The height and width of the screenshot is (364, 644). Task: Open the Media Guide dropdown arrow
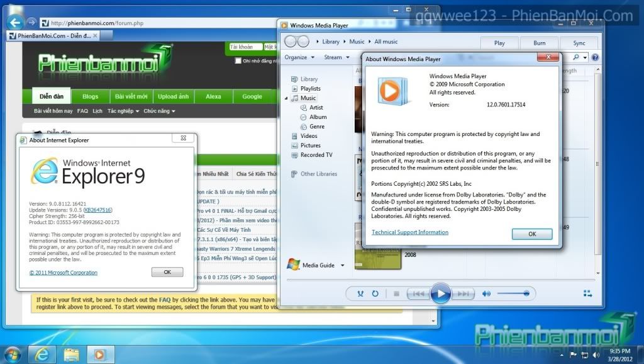(343, 265)
